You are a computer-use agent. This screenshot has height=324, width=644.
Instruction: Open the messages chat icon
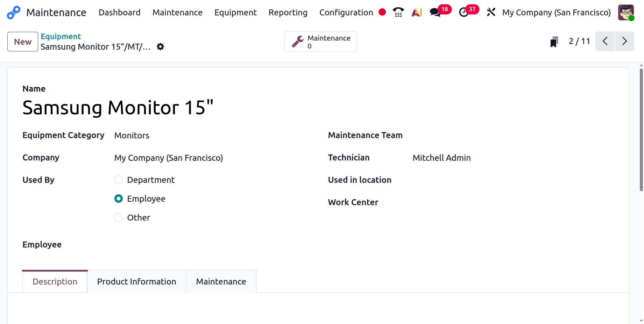[x=435, y=13]
